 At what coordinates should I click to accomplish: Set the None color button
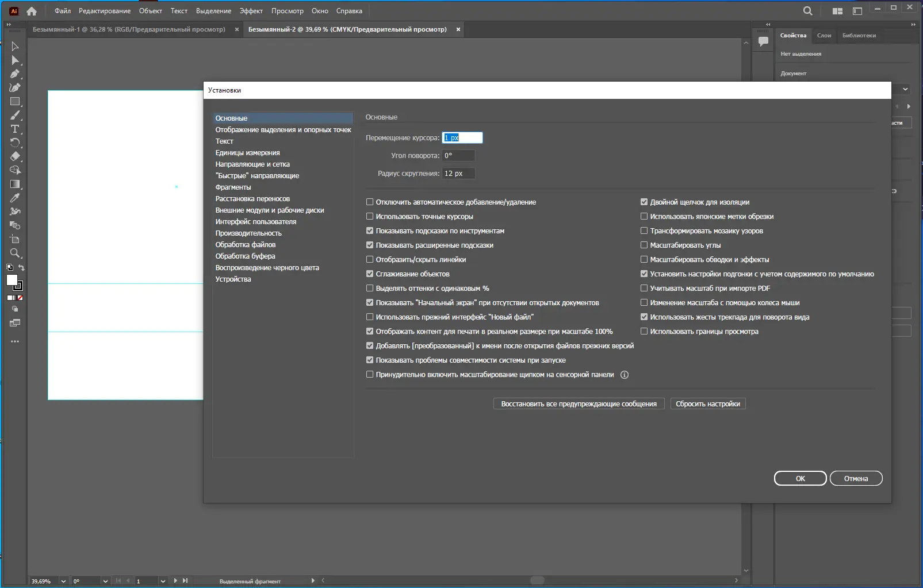[20, 298]
